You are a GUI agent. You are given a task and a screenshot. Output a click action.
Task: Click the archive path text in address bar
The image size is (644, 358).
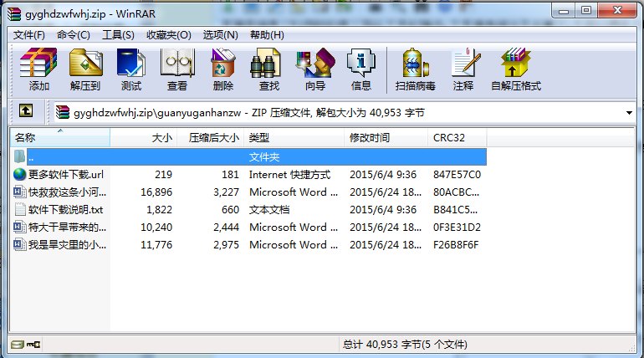[249, 112]
